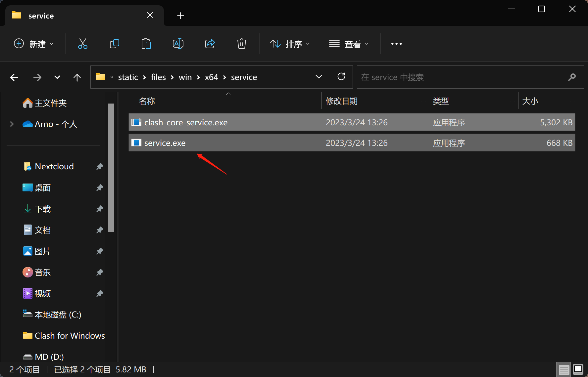
Task: Click the pin icon beside 文档
Action: (x=100, y=230)
